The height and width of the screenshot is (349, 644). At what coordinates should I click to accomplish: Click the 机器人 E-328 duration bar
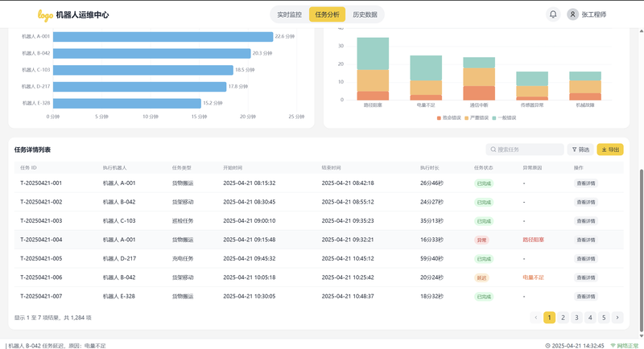(x=127, y=104)
